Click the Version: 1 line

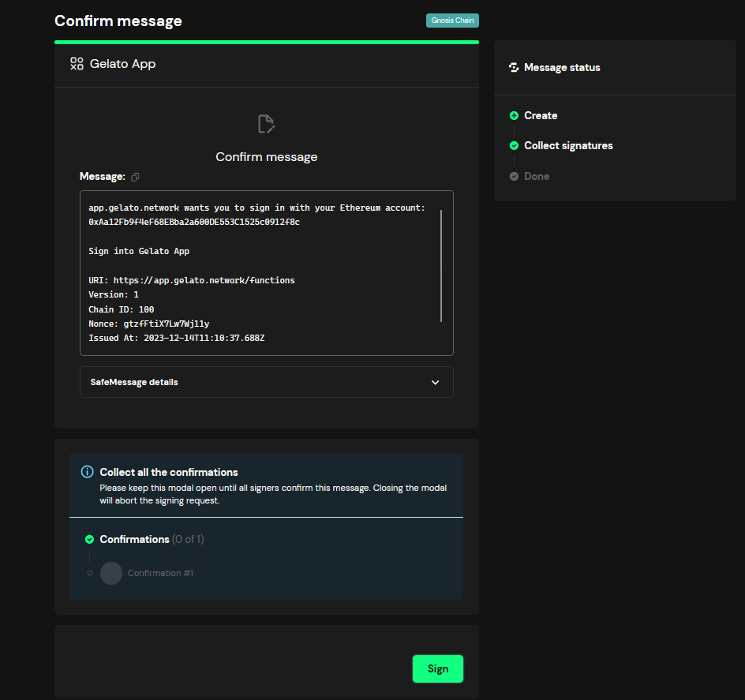114,294
